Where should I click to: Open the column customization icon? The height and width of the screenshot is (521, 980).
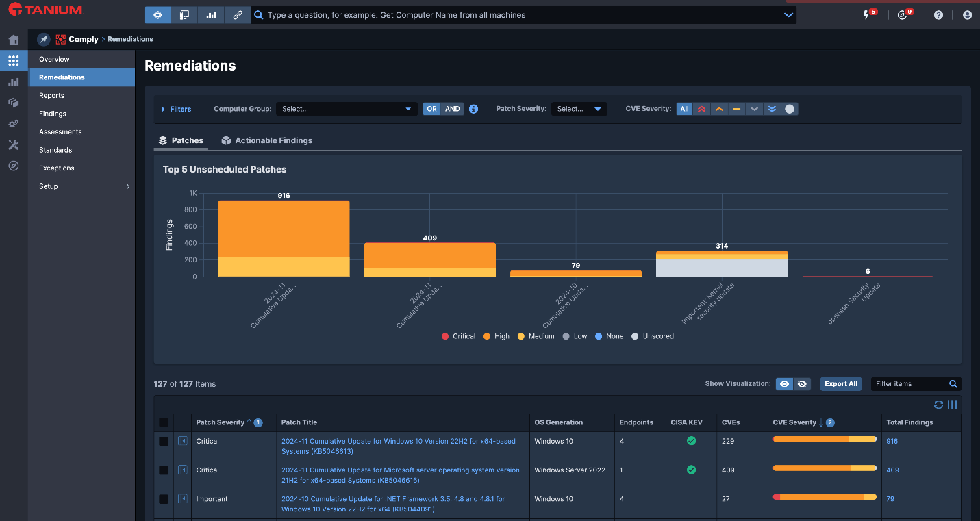952,405
